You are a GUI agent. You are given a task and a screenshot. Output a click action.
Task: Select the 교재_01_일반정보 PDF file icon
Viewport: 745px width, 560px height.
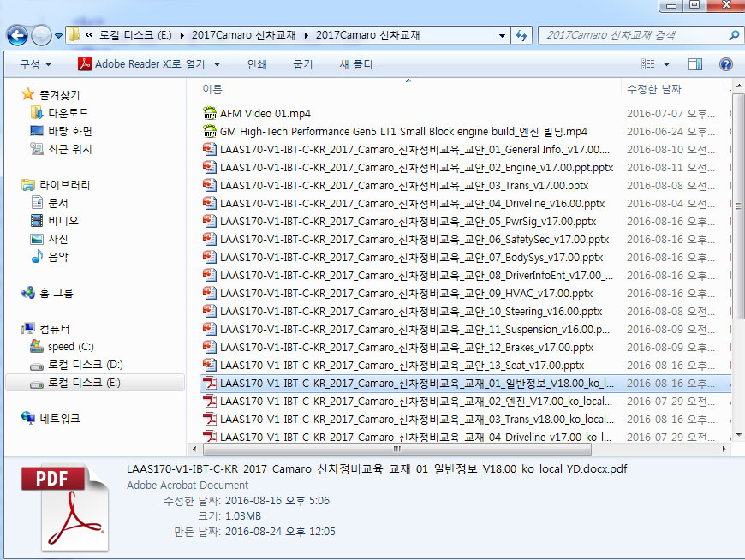coord(210,384)
